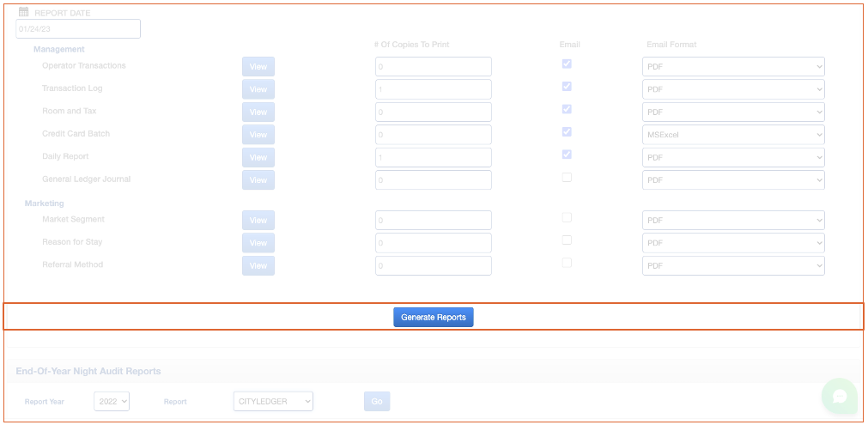Uncheck Email checkbox for Daily Report
This screenshot has width=868, height=425.
pos(567,155)
